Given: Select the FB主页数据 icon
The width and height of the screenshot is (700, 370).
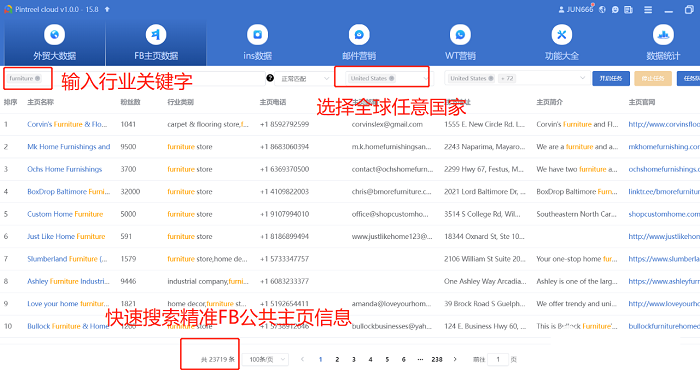Looking at the screenshot, I should (x=156, y=35).
